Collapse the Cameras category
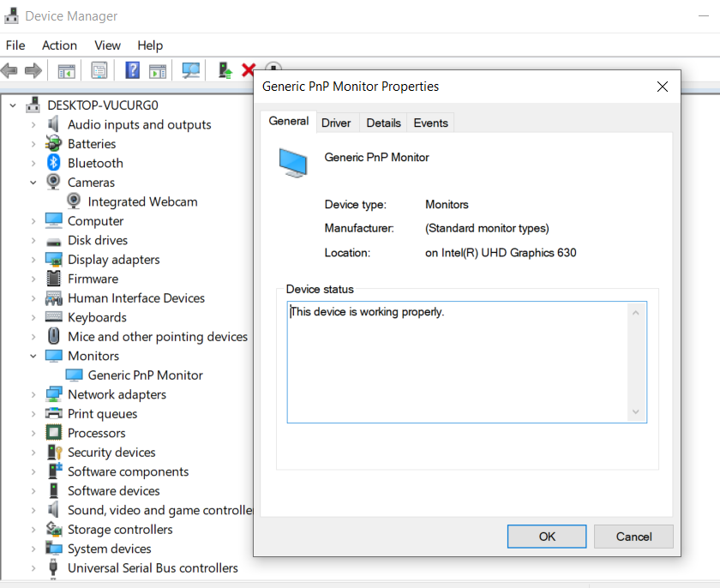Image resolution: width=720 pixels, height=588 pixels. (33, 182)
